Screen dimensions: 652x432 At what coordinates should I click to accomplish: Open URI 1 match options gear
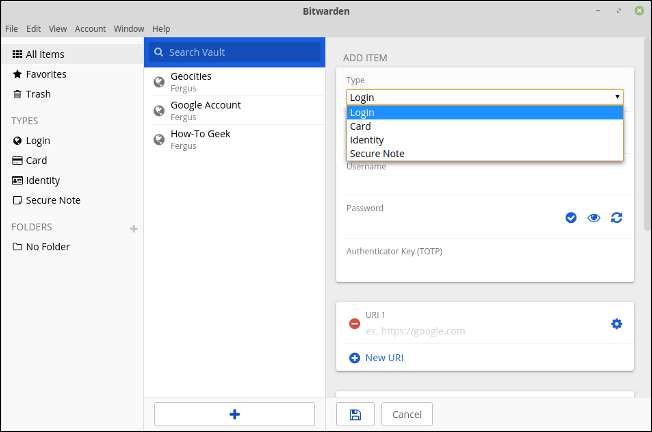pyautogui.click(x=616, y=323)
